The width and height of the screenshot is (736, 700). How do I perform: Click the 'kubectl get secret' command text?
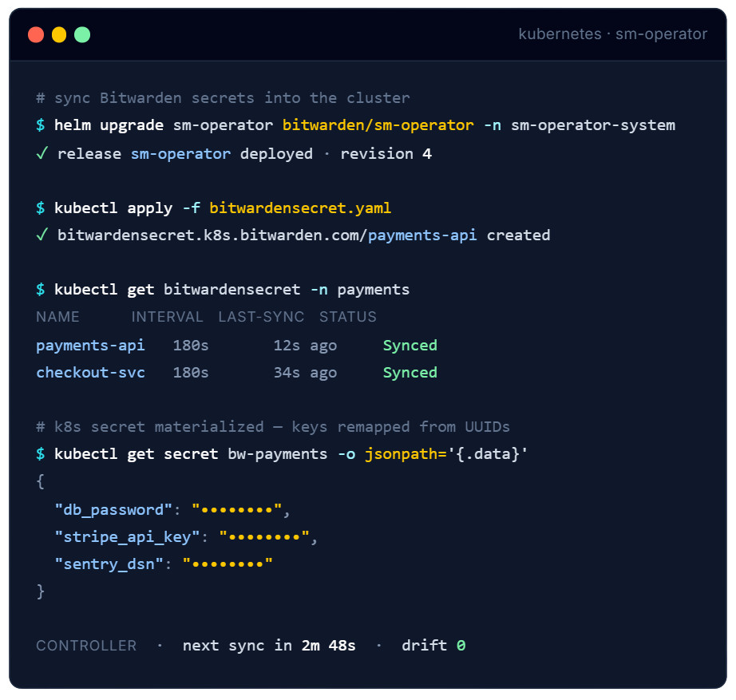tap(137, 454)
